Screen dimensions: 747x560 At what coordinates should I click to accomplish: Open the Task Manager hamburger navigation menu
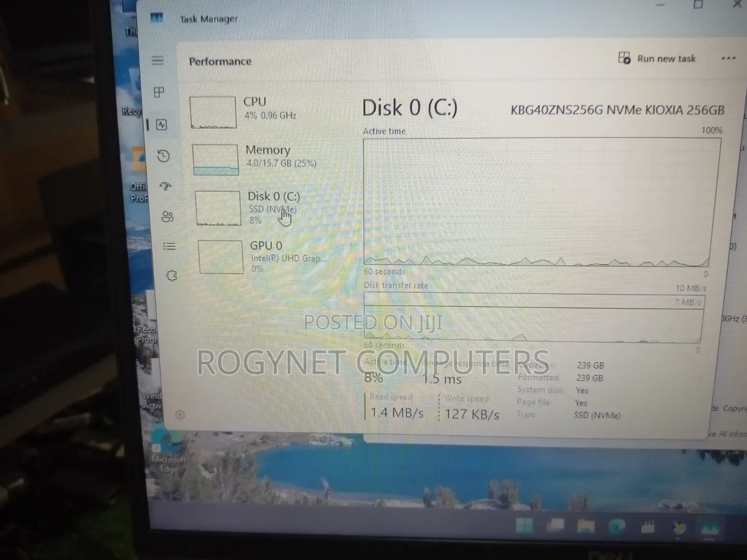point(158,60)
